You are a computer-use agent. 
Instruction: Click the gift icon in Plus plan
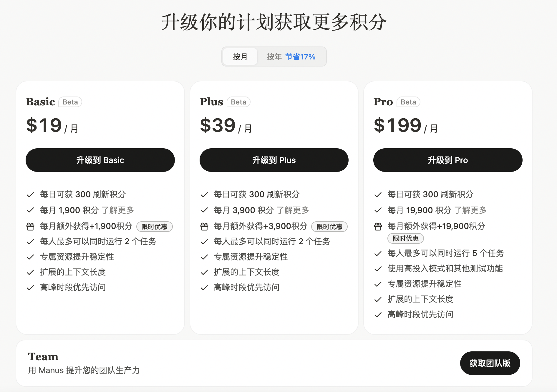coord(204,227)
